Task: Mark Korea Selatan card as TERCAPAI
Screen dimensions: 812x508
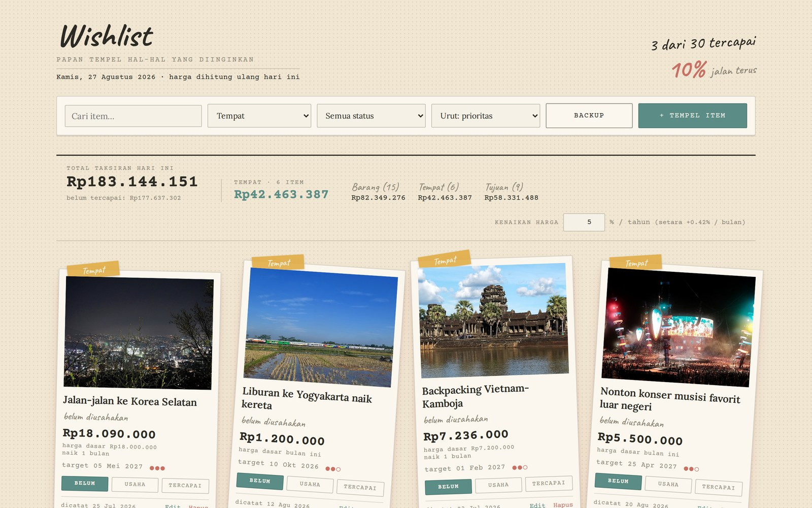Action: pyautogui.click(x=185, y=486)
